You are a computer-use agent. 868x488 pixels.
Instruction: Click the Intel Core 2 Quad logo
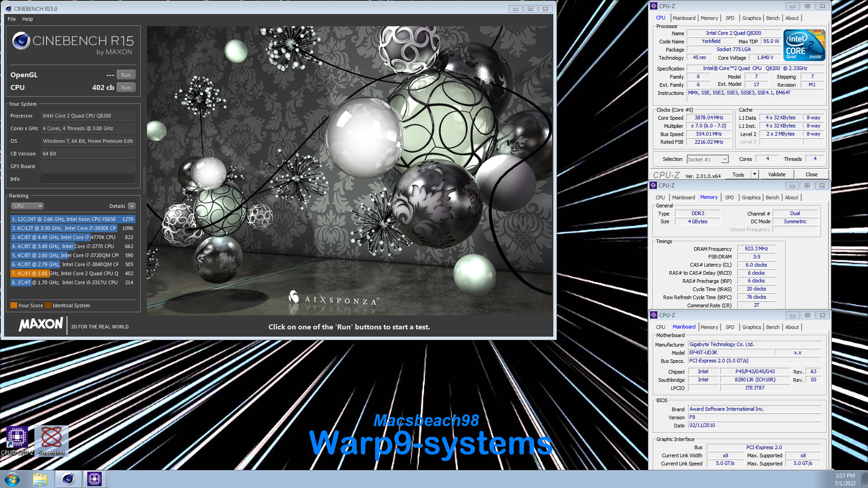805,45
